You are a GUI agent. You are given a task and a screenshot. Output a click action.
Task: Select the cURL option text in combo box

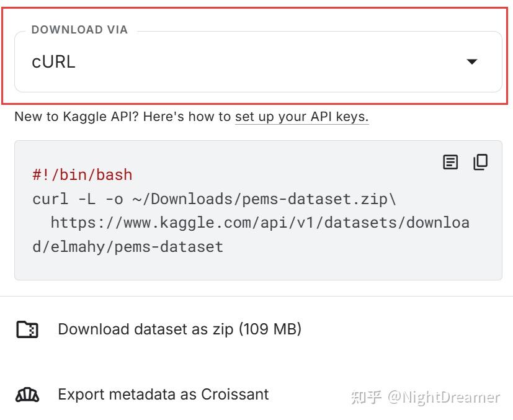[54, 62]
